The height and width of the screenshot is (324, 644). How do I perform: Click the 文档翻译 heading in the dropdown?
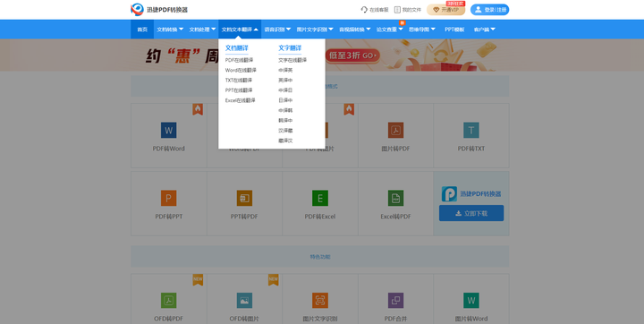point(236,48)
